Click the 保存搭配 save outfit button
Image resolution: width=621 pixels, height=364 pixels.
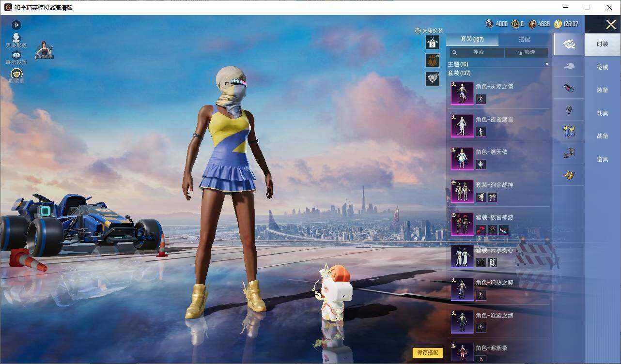pyautogui.click(x=428, y=352)
